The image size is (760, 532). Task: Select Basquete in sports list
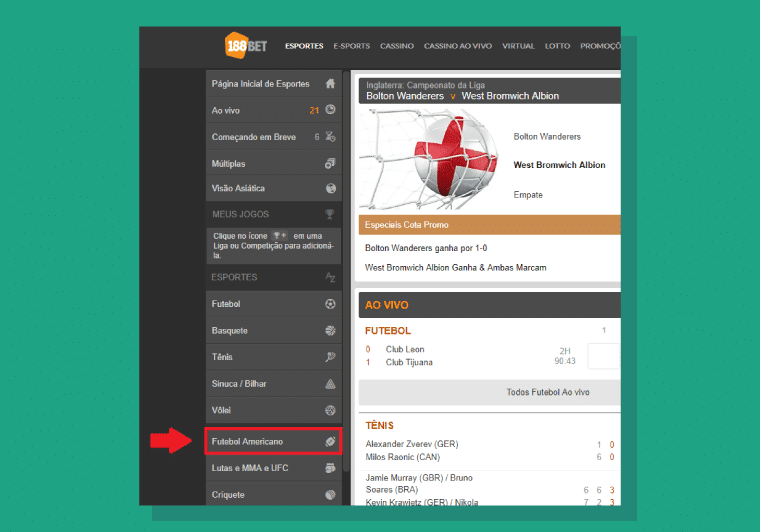tap(274, 330)
